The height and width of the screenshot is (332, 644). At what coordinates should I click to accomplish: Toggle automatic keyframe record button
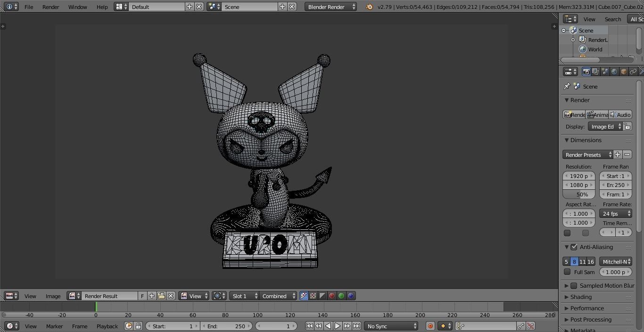click(x=430, y=326)
